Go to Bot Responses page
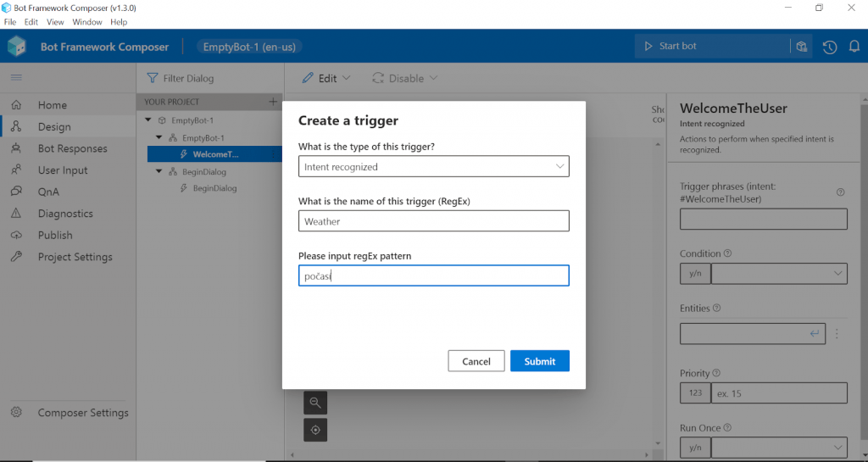The height and width of the screenshot is (462, 868). [x=72, y=148]
